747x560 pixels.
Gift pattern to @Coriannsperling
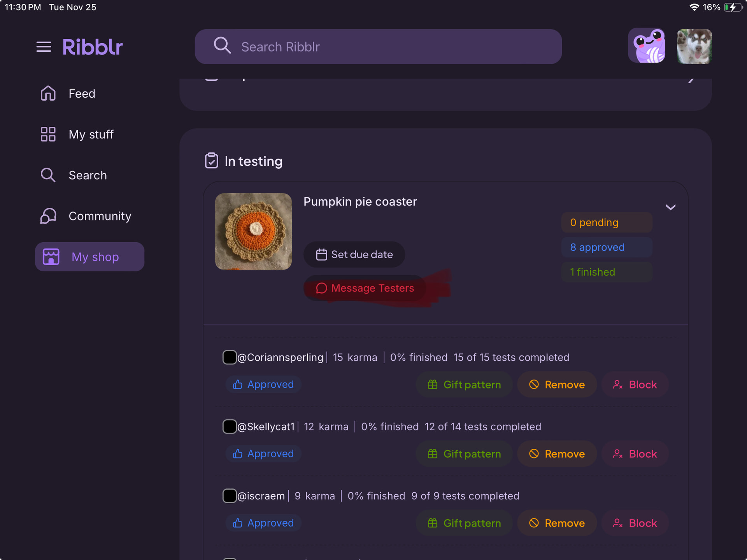tap(464, 385)
